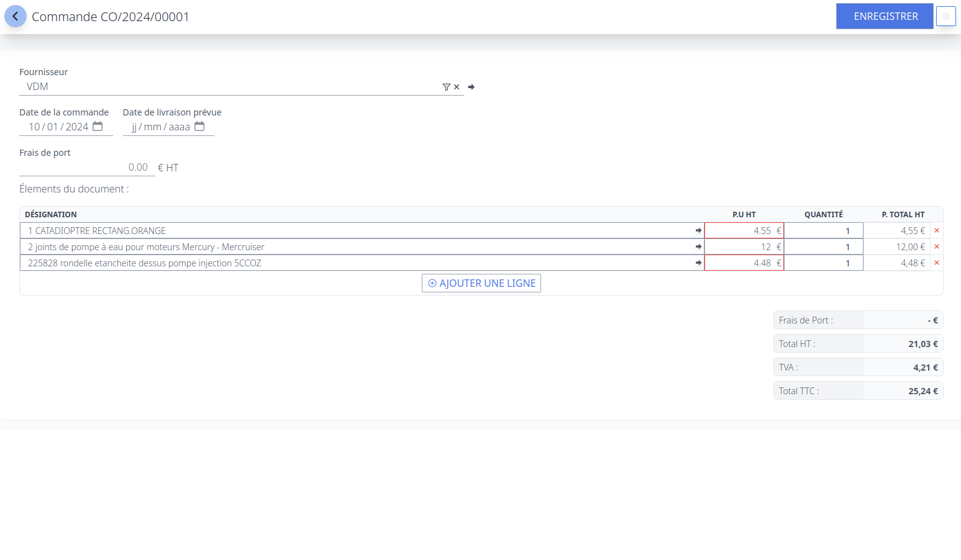The height and width of the screenshot is (560, 961).
Task: Focus the Frais de port amount field
Action: (86, 168)
